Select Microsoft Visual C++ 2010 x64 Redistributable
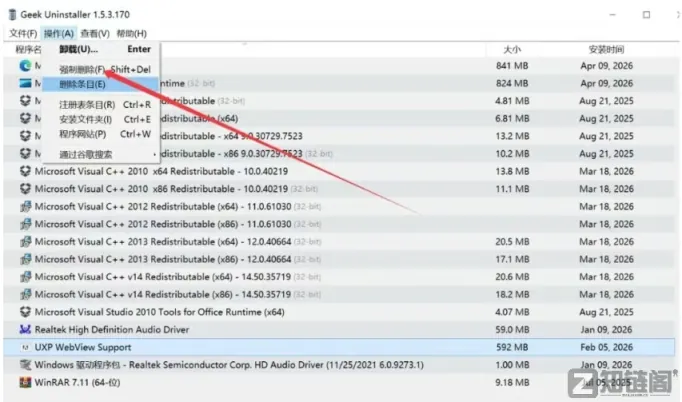The height and width of the screenshot is (402, 682). (x=161, y=171)
